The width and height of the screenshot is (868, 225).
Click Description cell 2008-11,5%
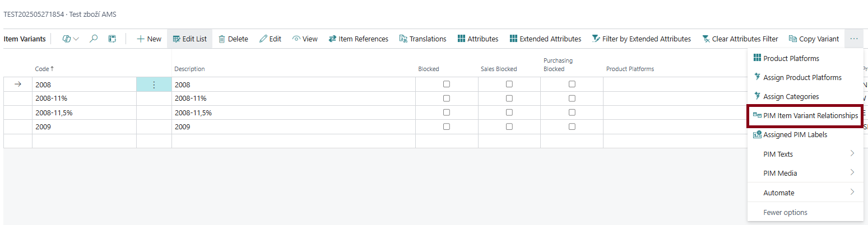tap(294, 112)
